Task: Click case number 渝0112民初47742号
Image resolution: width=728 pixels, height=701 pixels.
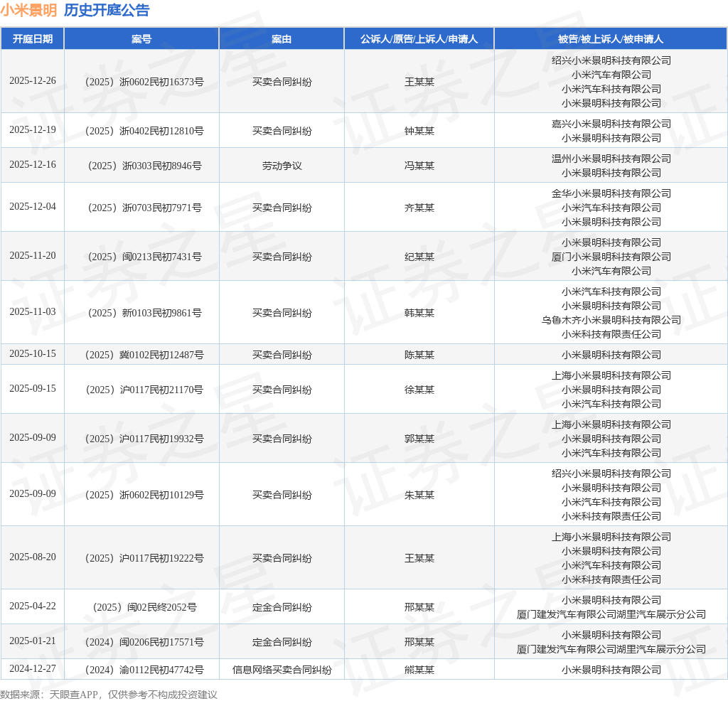Action: pos(144,670)
